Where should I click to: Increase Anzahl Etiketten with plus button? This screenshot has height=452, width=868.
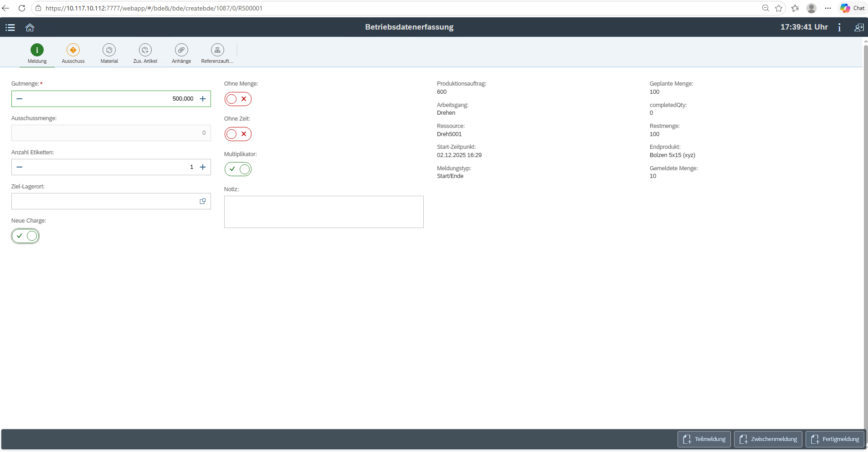[203, 167]
